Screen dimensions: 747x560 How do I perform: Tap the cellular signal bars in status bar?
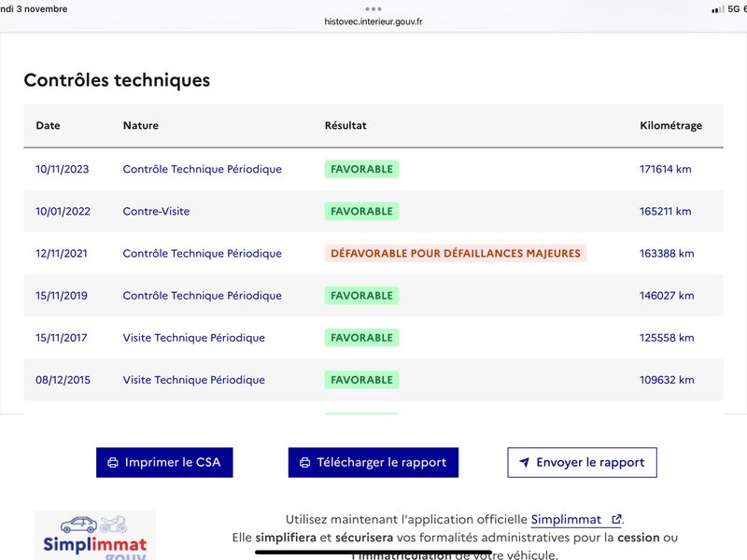tap(717, 9)
